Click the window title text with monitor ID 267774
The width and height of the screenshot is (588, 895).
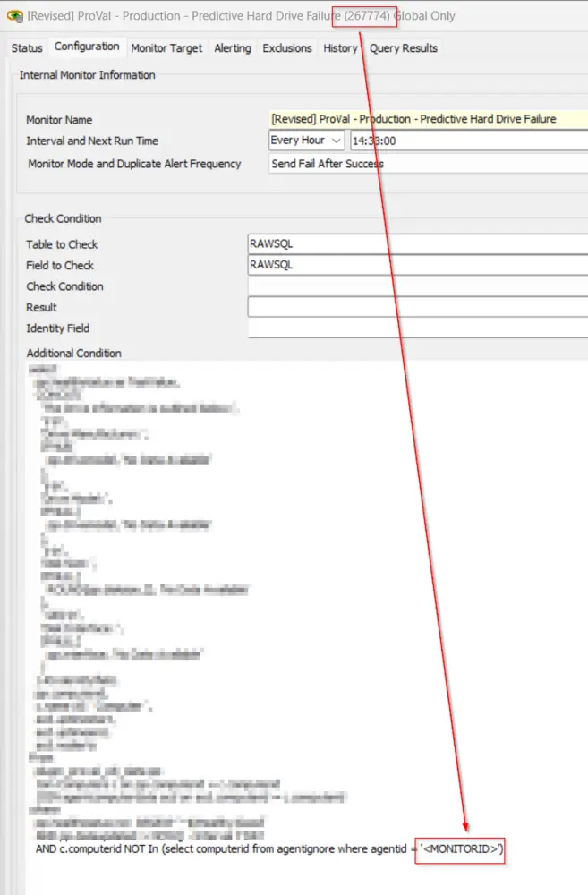[242, 16]
